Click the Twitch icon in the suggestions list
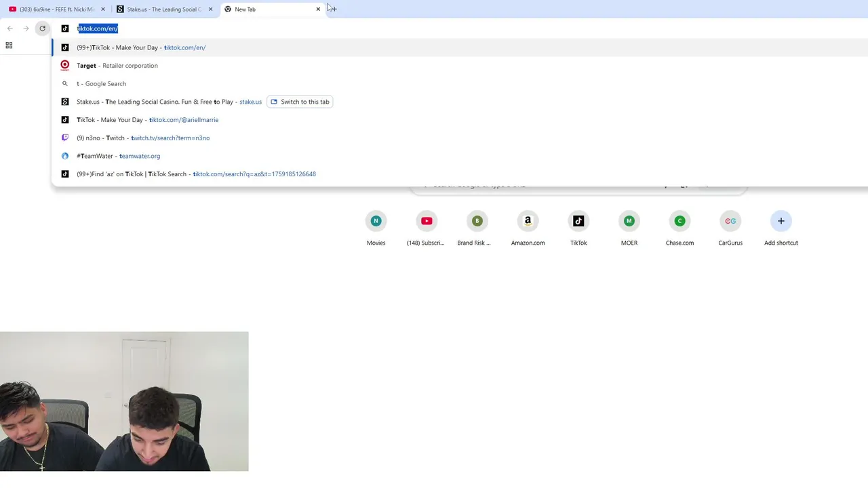 65,138
